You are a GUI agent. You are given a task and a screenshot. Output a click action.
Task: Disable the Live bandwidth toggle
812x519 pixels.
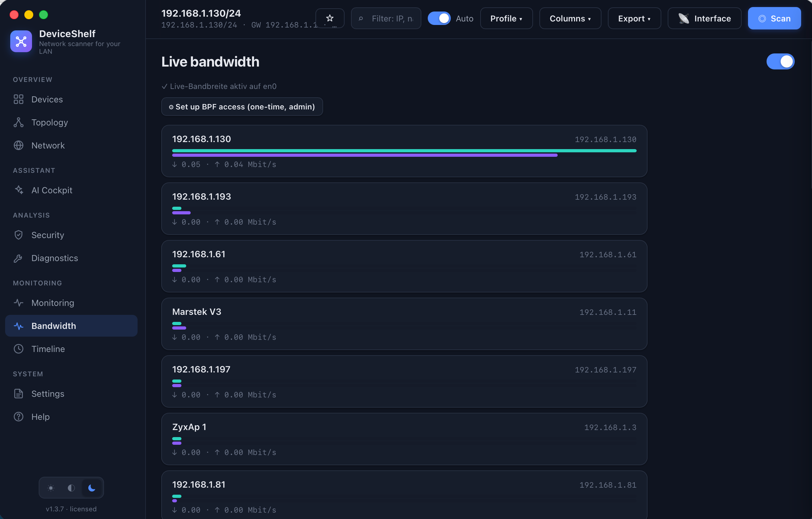click(780, 61)
